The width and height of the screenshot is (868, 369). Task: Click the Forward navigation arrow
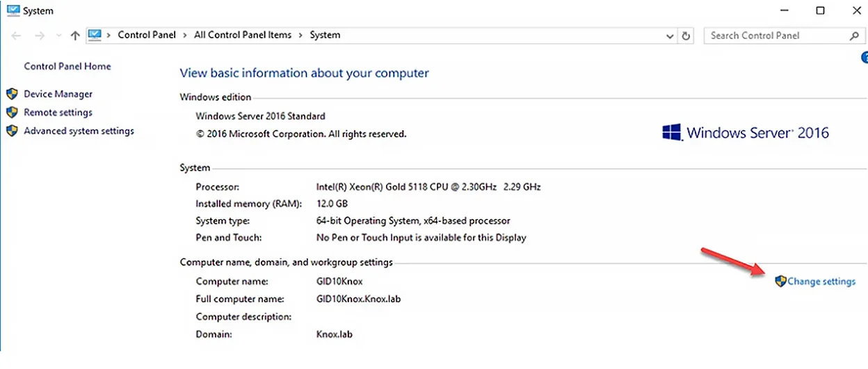pyautogui.click(x=40, y=36)
